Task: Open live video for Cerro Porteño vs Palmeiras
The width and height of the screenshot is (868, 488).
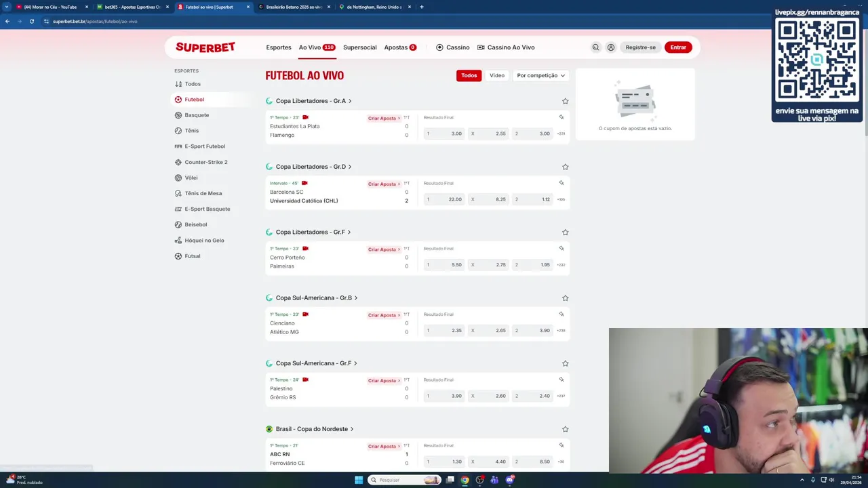Action: tap(305, 249)
